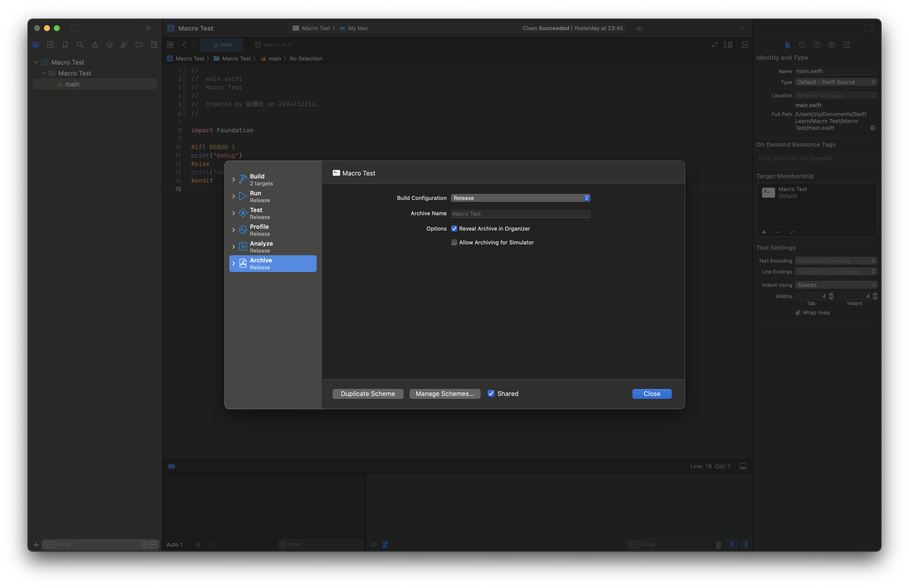Open the Auto variables scope dropdown

(x=175, y=545)
